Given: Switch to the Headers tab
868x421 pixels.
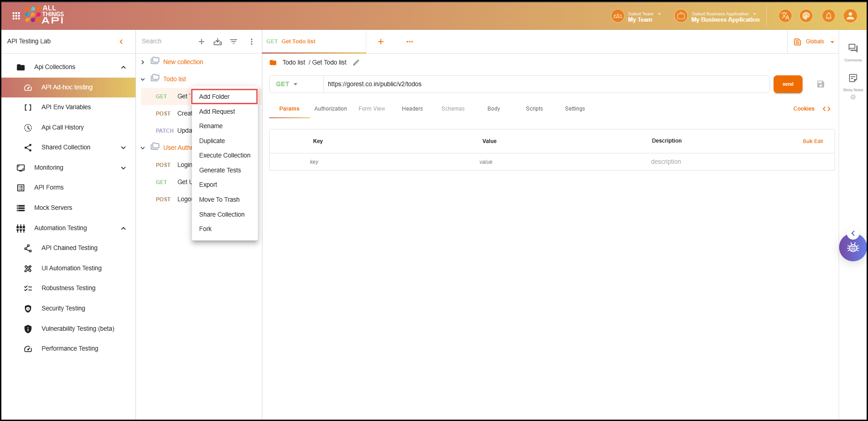Looking at the screenshot, I should click(x=412, y=109).
